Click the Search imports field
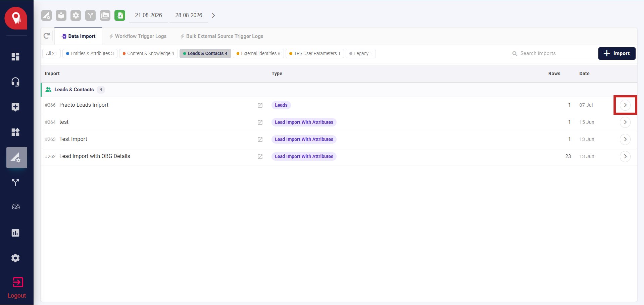Screen dimensions: 644x305 (554, 53)
